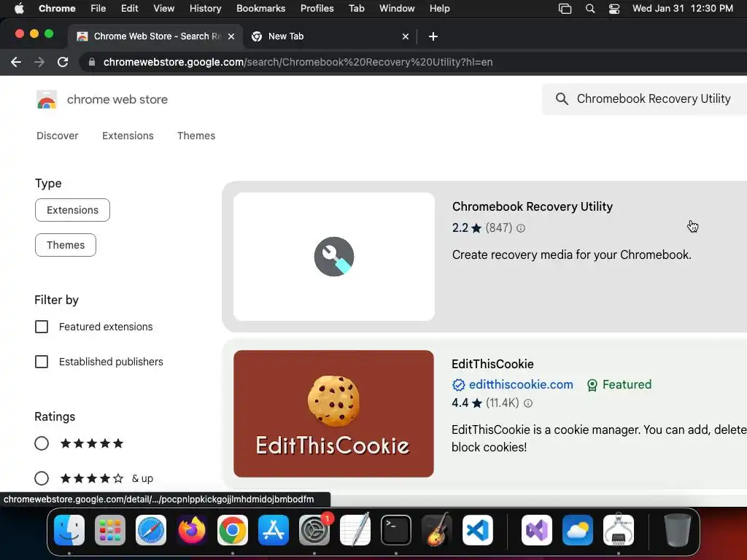Open Control Center in menu bar
747x560 pixels.
click(614, 9)
